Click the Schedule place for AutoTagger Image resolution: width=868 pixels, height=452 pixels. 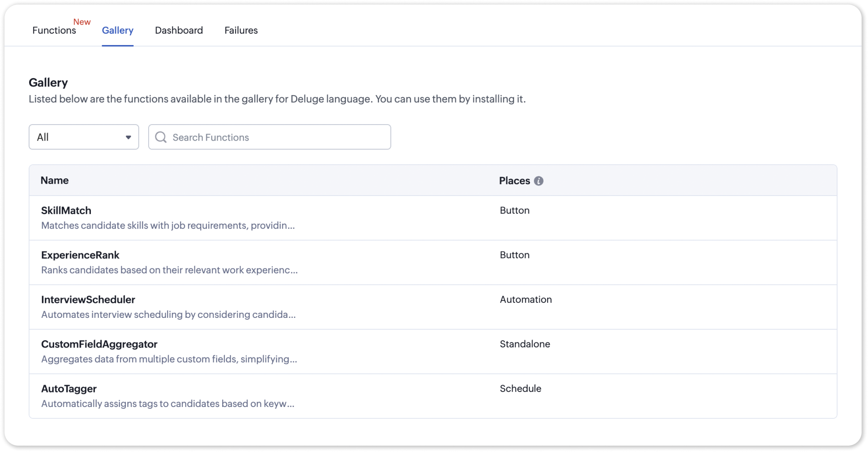click(520, 389)
